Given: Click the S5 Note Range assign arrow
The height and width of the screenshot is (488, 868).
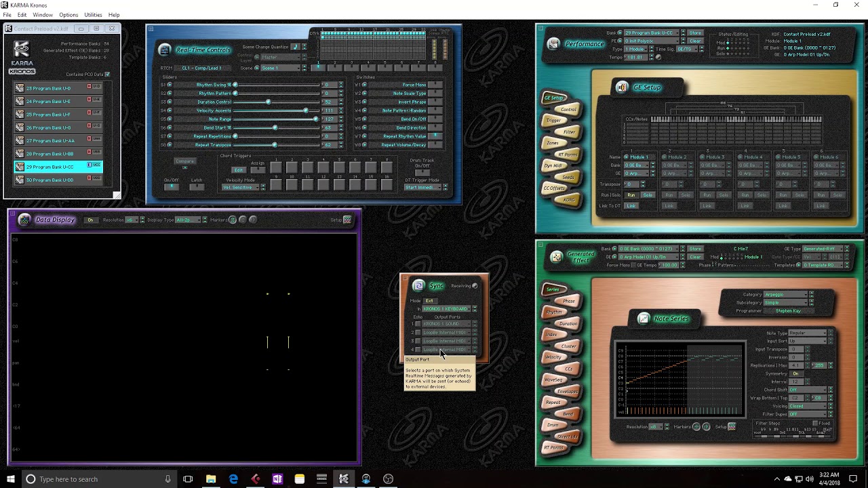Looking at the screenshot, I should 170,119.
